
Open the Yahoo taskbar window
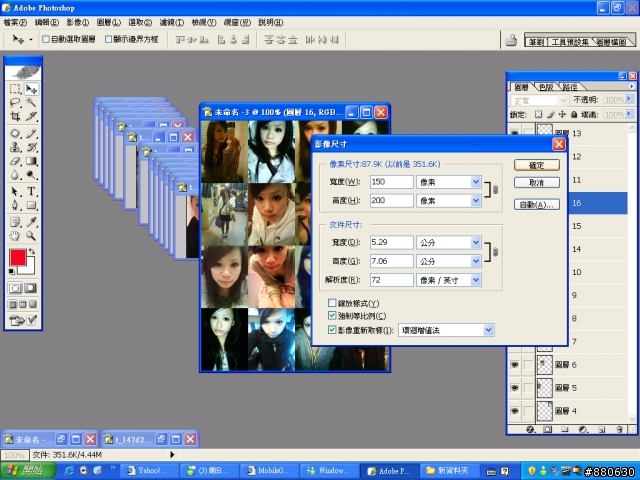pos(150,471)
